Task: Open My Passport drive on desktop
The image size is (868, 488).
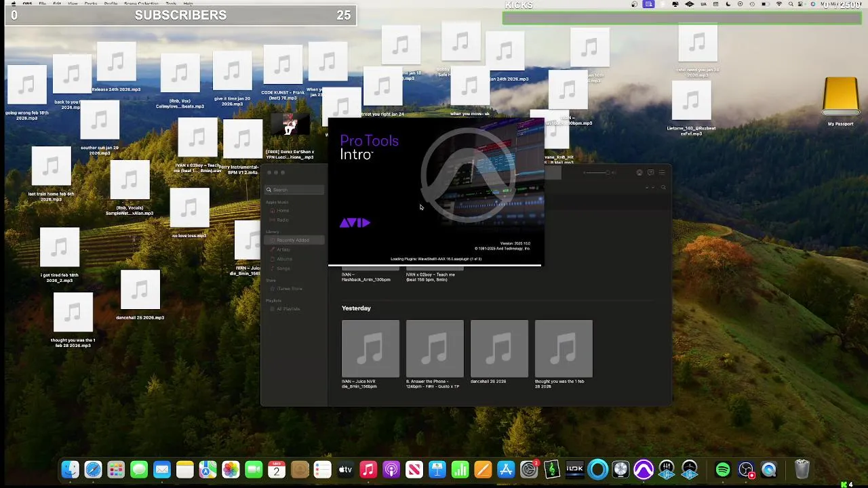Action: [x=841, y=102]
